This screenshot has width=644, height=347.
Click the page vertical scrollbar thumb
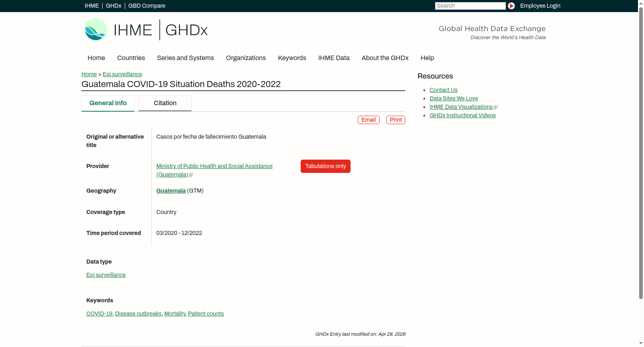pyautogui.click(x=641, y=153)
